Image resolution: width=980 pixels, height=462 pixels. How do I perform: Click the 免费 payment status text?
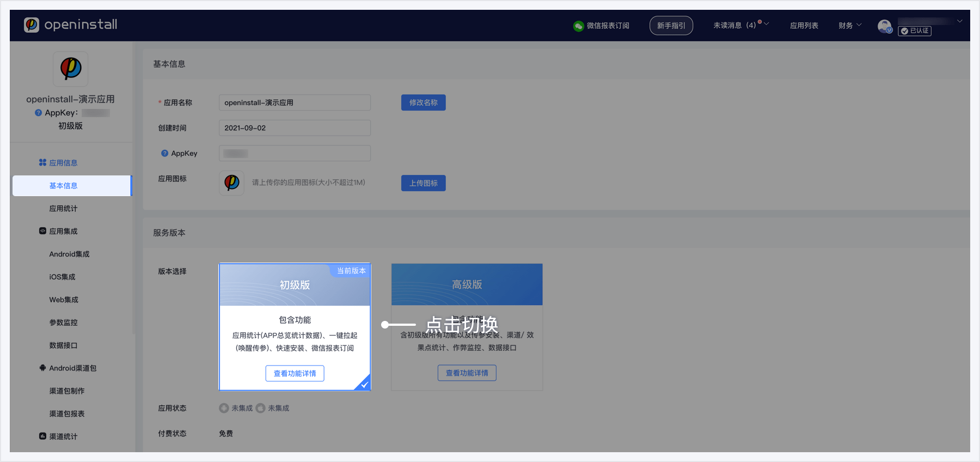coord(226,434)
